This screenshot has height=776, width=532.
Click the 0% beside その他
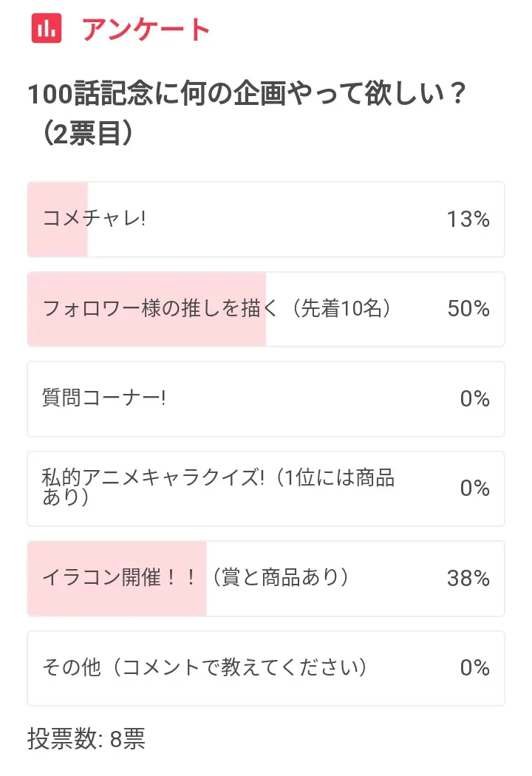click(x=474, y=668)
